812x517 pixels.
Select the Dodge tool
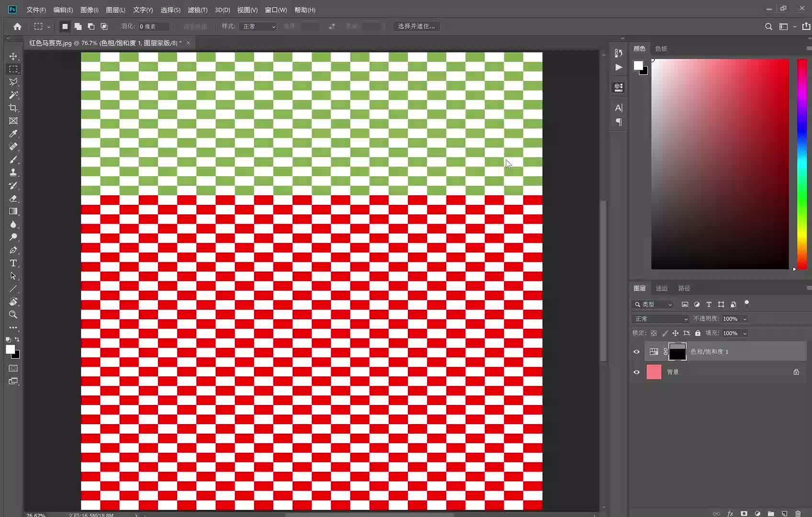13,237
